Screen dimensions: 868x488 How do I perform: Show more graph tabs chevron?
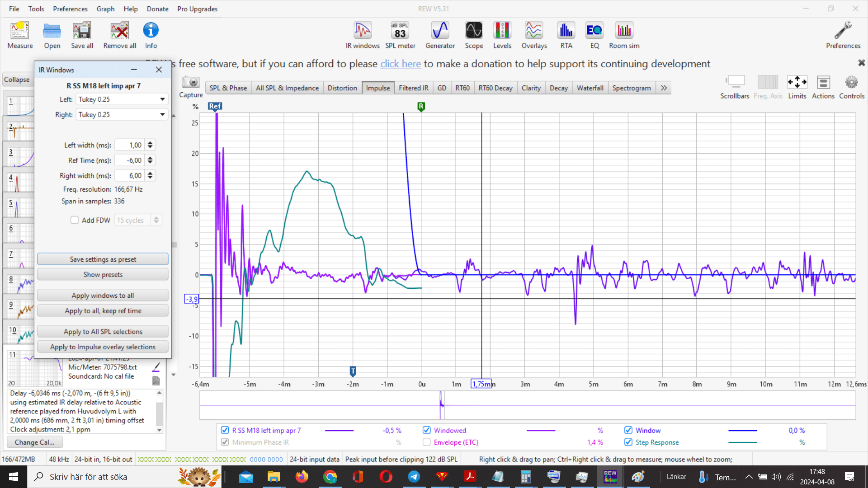664,88
